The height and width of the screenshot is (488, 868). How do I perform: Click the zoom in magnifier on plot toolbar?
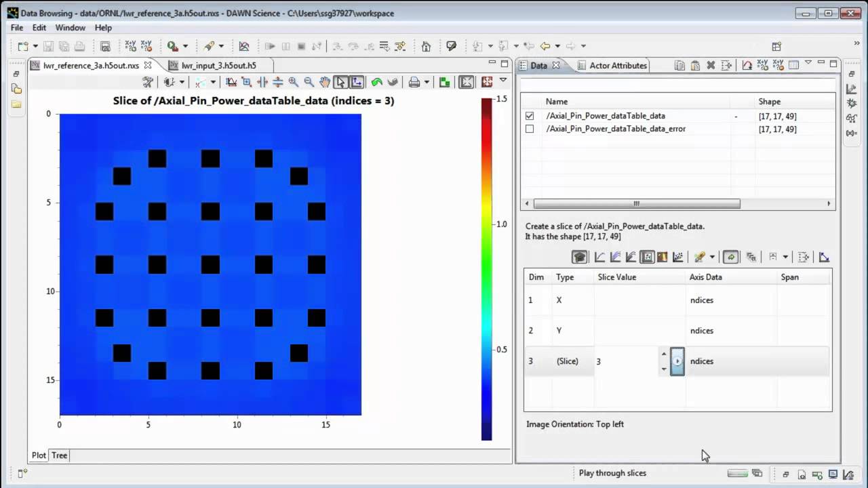pos(294,82)
